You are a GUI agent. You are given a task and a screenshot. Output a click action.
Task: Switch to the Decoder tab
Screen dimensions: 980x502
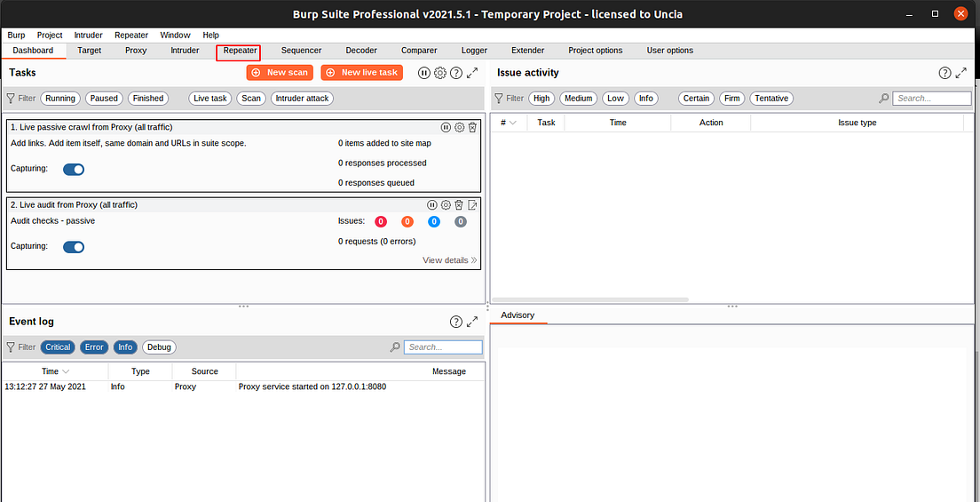(360, 51)
